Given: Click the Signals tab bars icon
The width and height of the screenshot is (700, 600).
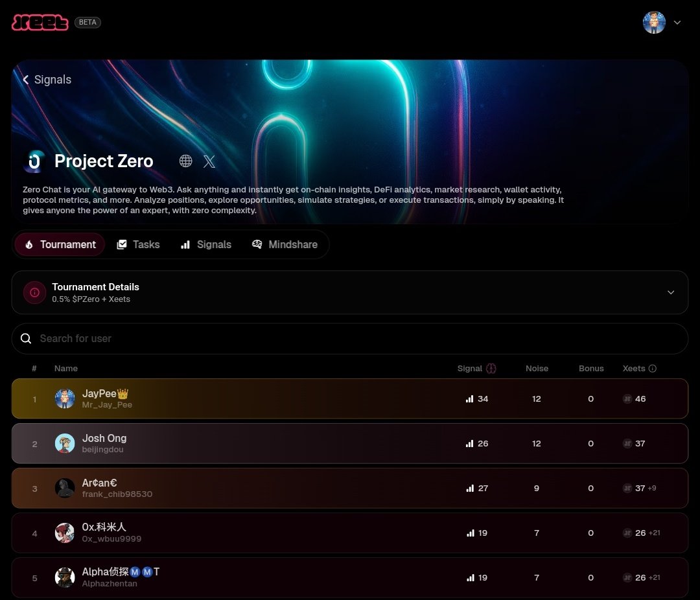Looking at the screenshot, I should point(185,245).
